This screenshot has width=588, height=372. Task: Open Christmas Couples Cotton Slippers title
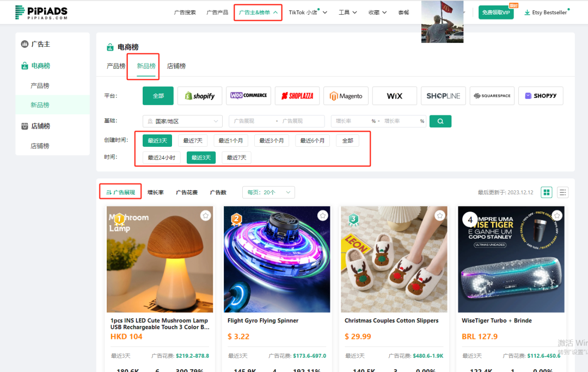click(x=391, y=321)
